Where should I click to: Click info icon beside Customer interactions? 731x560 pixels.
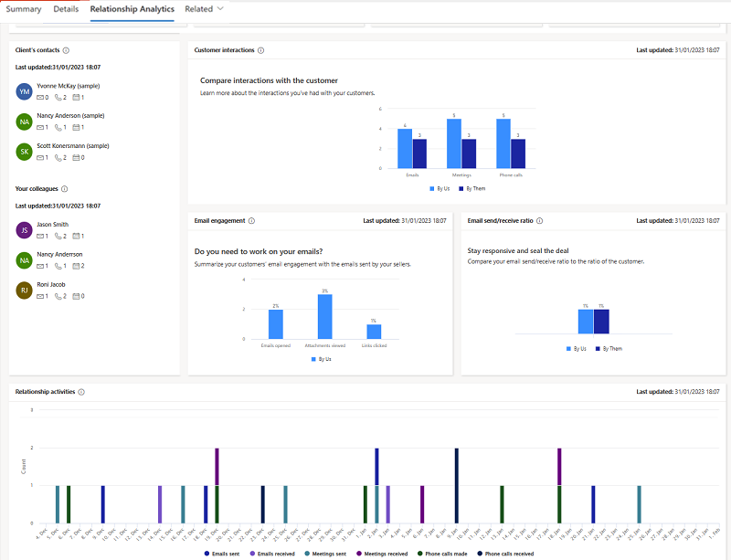pyautogui.click(x=261, y=50)
